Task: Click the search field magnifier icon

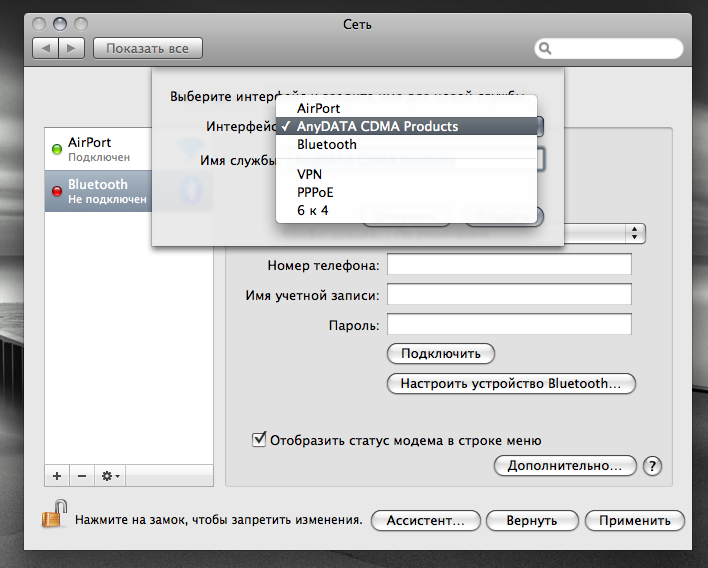Action: [x=546, y=48]
